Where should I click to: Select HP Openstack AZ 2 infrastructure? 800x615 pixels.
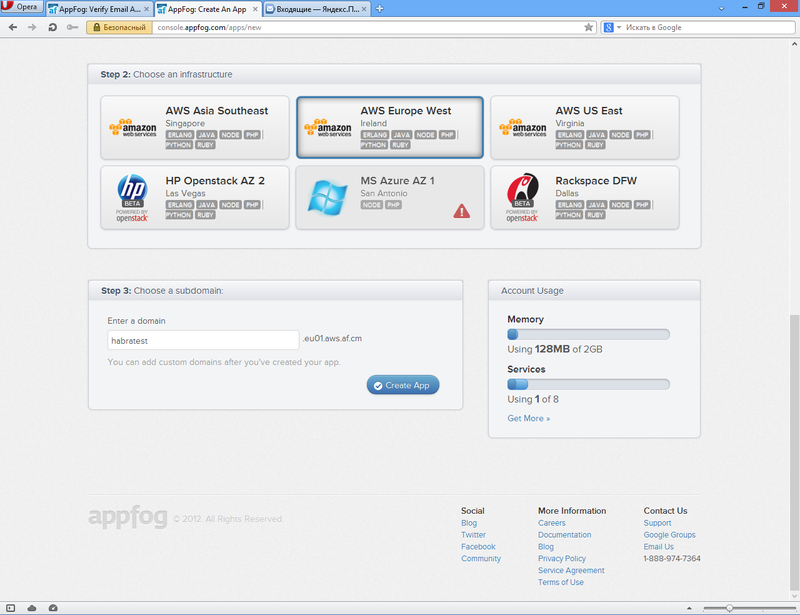[195, 198]
